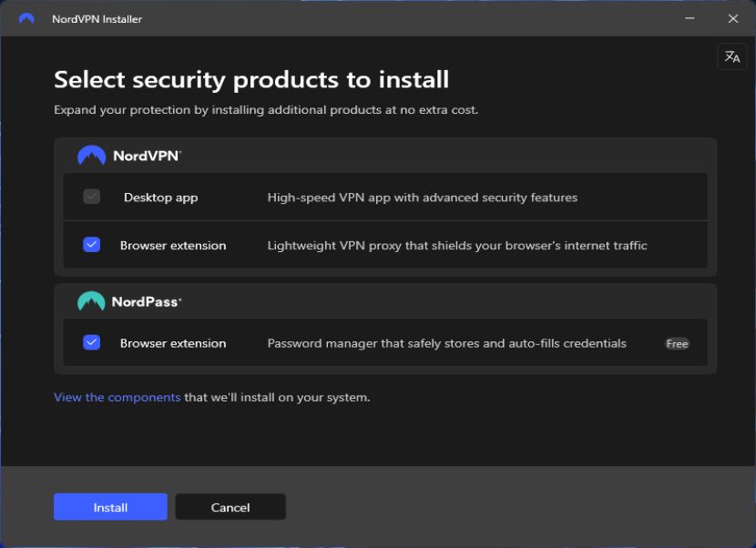Image resolution: width=756 pixels, height=548 pixels.
Task: Open the View the components link
Action: pyautogui.click(x=117, y=397)
